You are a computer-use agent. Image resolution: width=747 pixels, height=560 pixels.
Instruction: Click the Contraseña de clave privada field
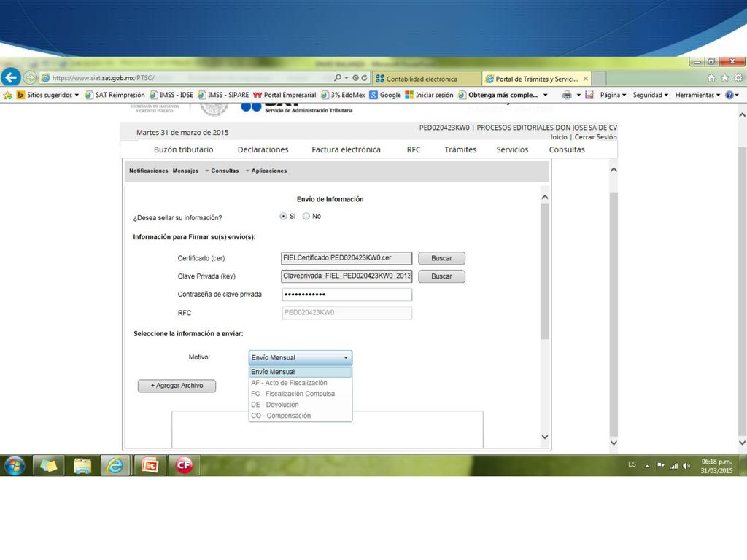click(347, 295)
